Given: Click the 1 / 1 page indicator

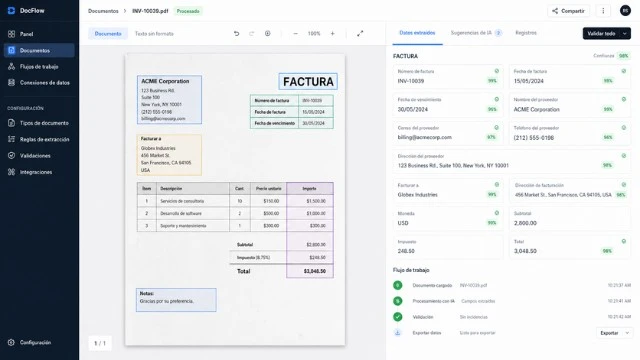Looking at the screenshot, I should (100, 343).
